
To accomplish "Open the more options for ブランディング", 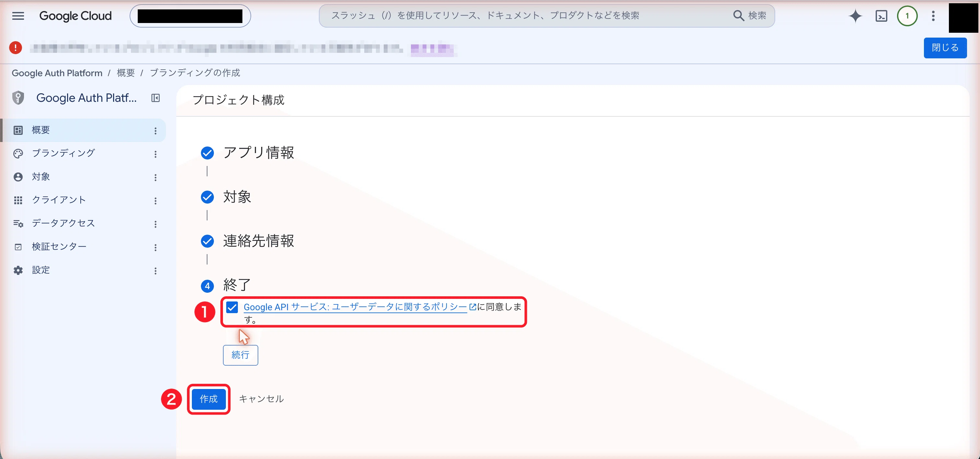I will (x=155, y=154).
